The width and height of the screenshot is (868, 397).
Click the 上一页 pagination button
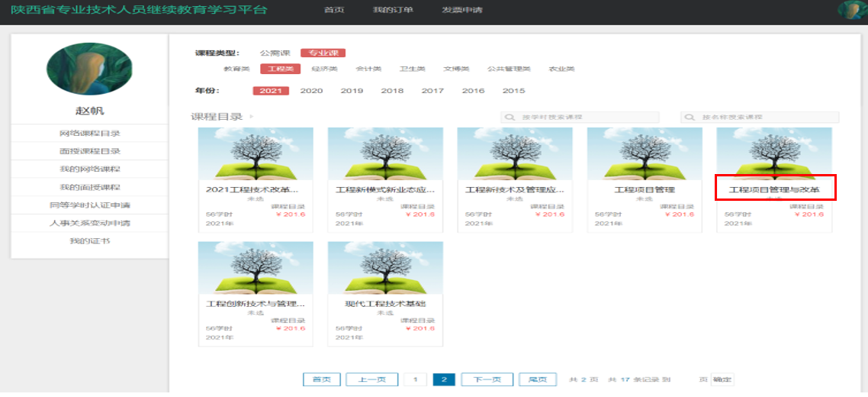click(x=371, y=379)
